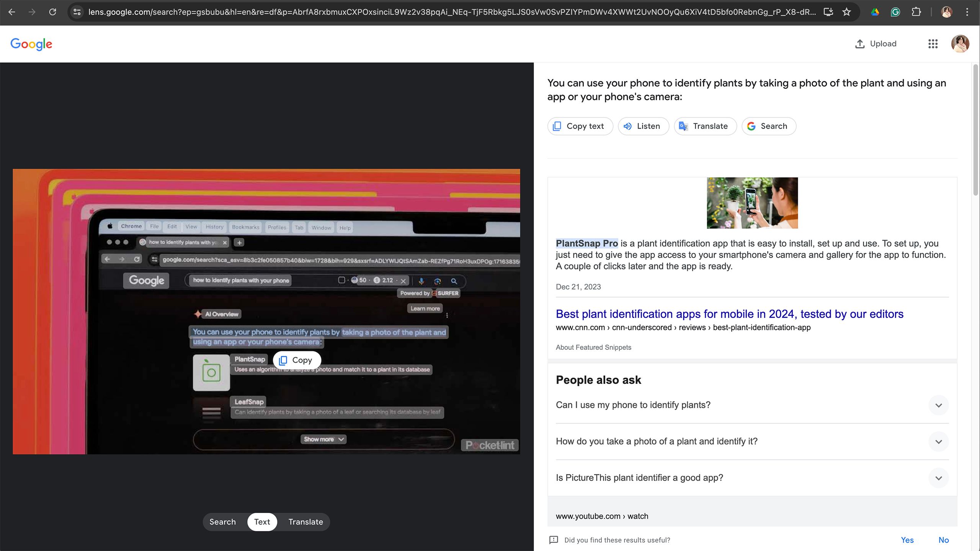Click the Copy button over highlighted text
The image size is (980, 551).
point(297,360)
